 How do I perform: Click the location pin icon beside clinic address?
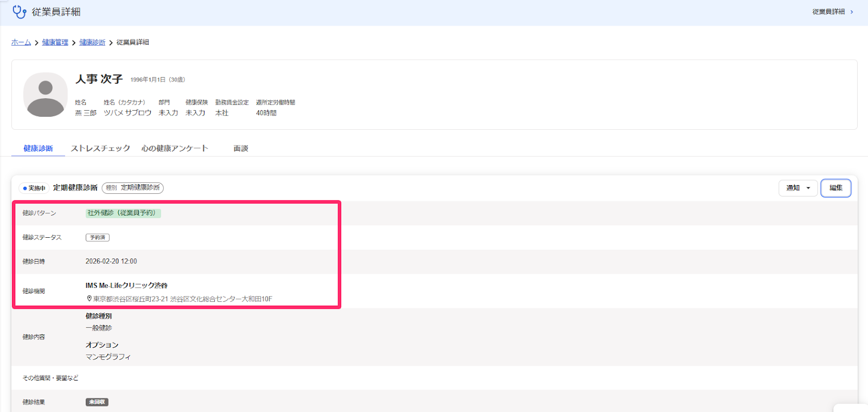coord(89,299)
